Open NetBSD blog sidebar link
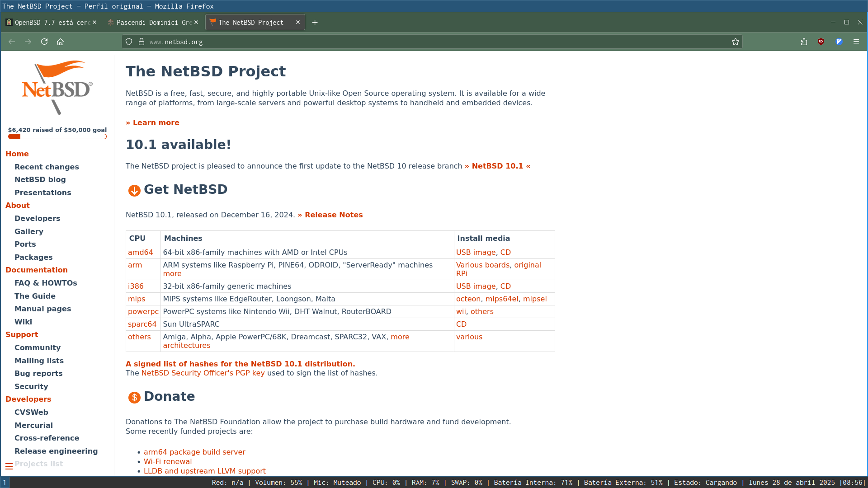 (40, 179)
